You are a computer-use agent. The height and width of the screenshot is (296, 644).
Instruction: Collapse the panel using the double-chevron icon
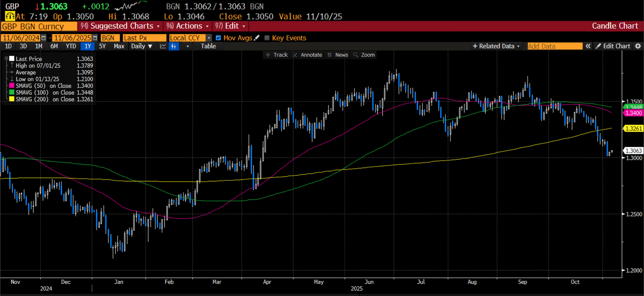point(588,46)
